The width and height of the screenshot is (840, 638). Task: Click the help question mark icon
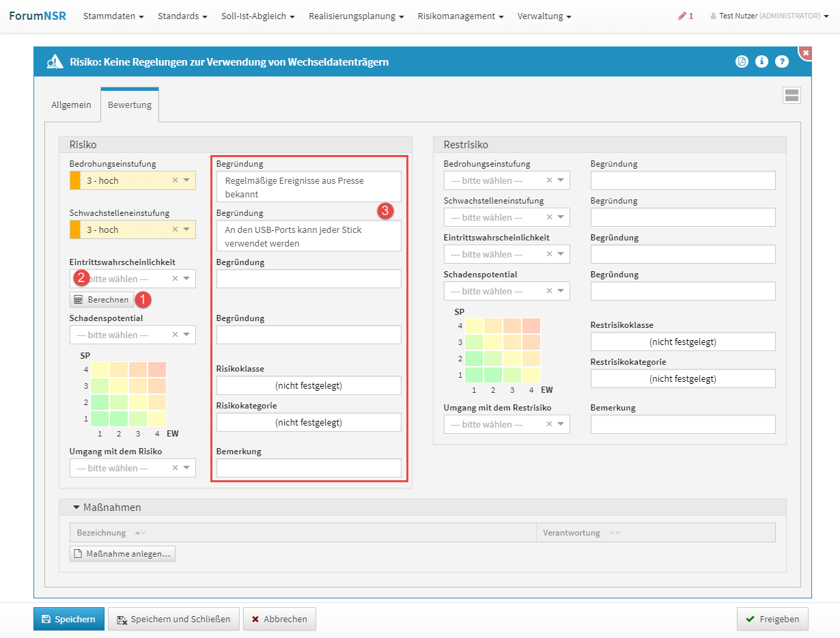pyautogui.click(x=782, y=61)
